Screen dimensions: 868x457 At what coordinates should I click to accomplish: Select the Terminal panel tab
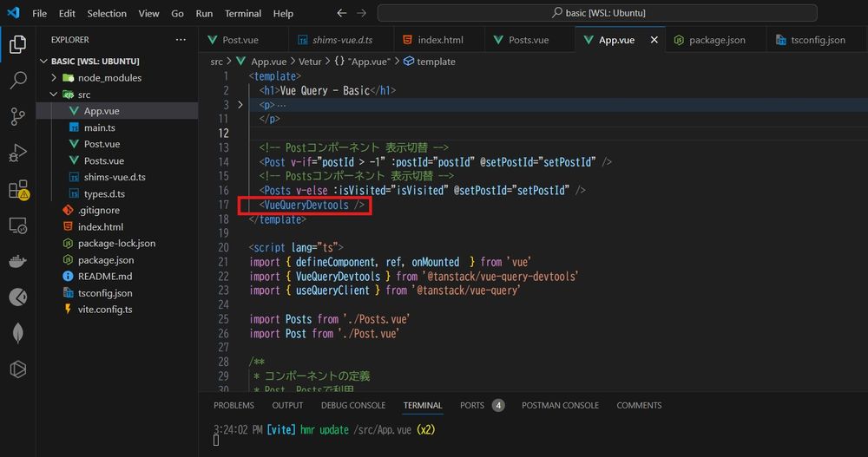pos(423,406)
